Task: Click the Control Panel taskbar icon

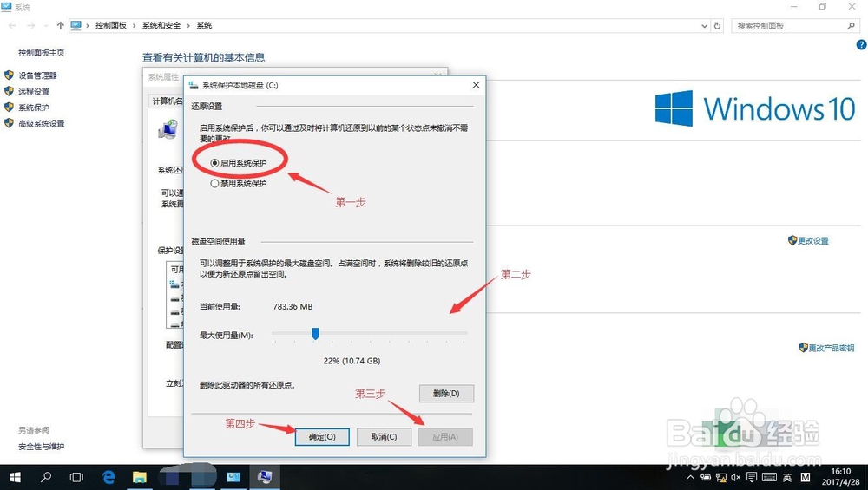Action: tap(233, 477)
